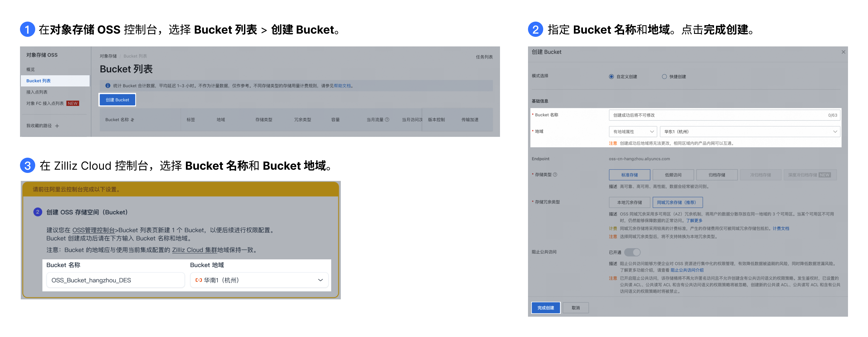
Task: Select the 快捷创建 radio option
Action: coord(664,77)
